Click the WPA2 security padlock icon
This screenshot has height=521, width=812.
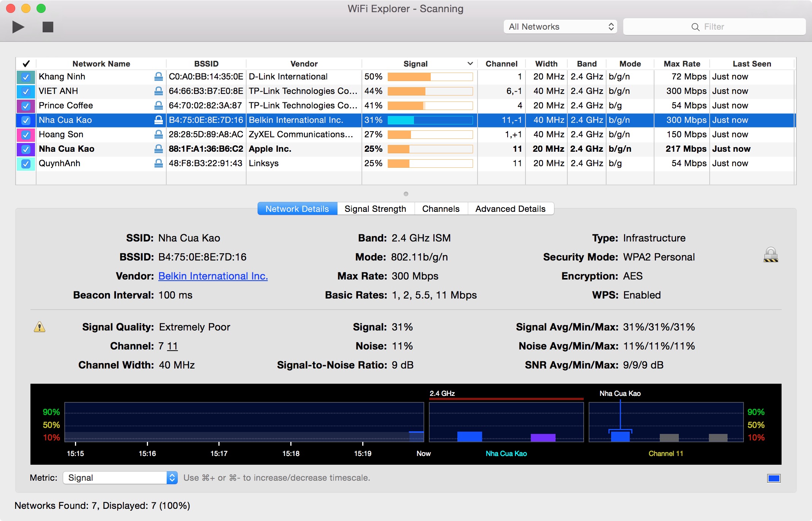(x=771, y=255)
